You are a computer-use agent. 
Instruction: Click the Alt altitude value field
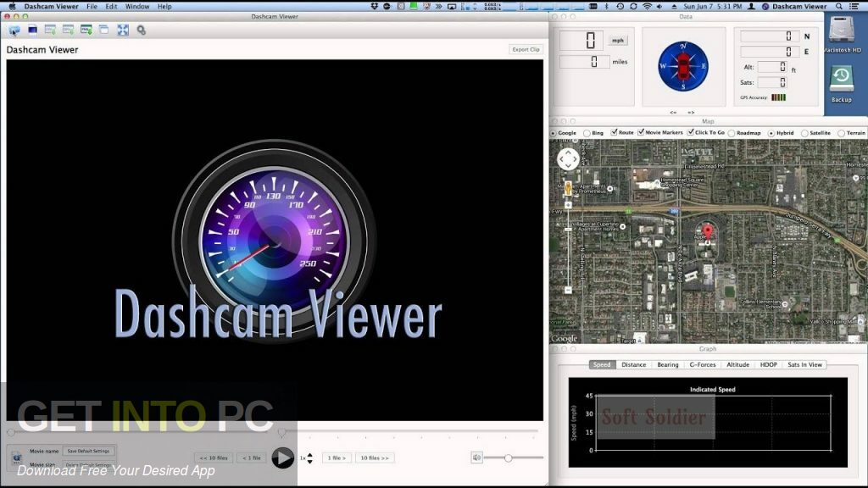point(772,67)
